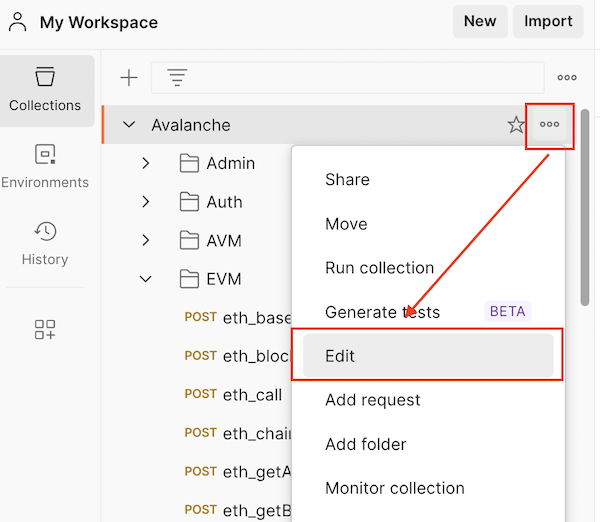Click the Admin folder icon

(x=190, y=163)
